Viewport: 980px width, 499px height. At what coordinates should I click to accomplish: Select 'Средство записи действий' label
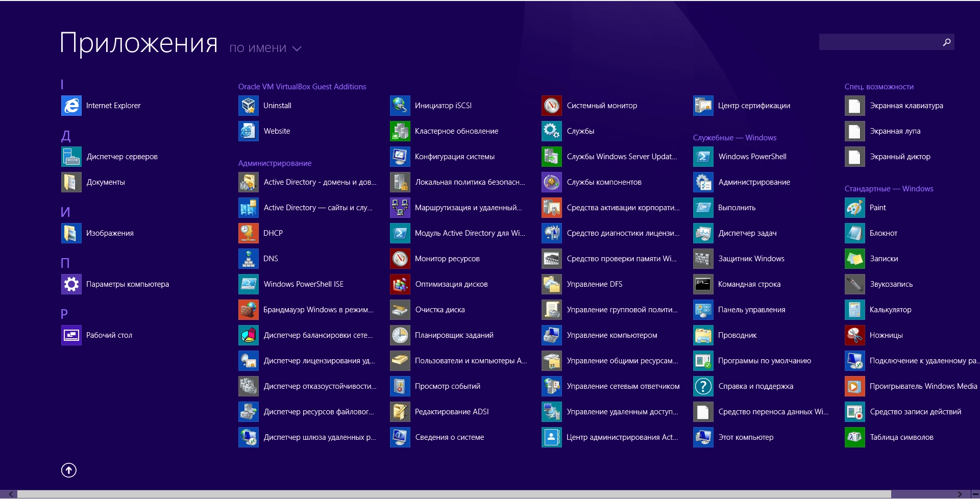(x=916, y=412)
